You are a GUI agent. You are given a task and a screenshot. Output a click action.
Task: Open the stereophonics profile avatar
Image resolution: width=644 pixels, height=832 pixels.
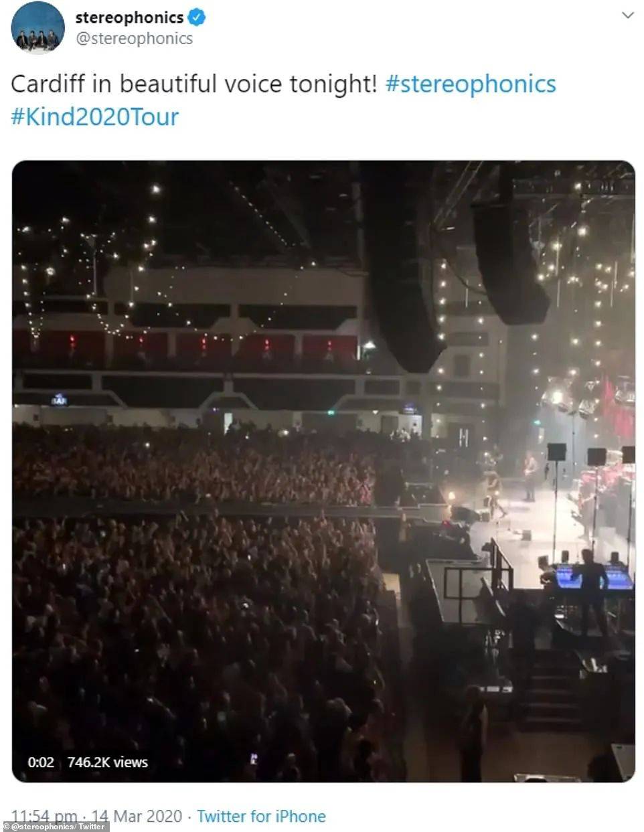click(x=38, y=27)
